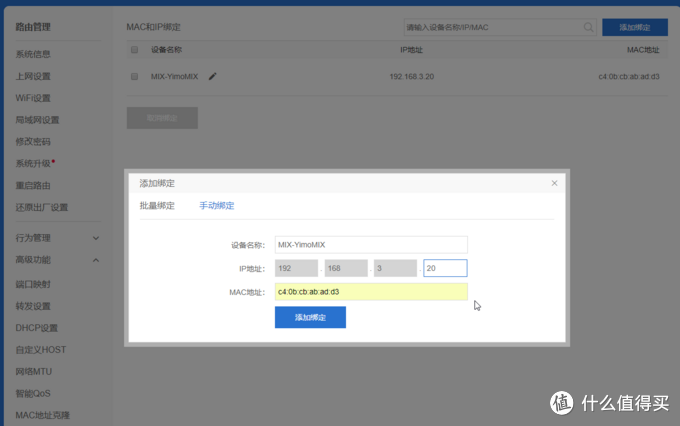This screenshot has width=680, height=426.
Task: Open 自定义HOST page
Action: point(41,350)
